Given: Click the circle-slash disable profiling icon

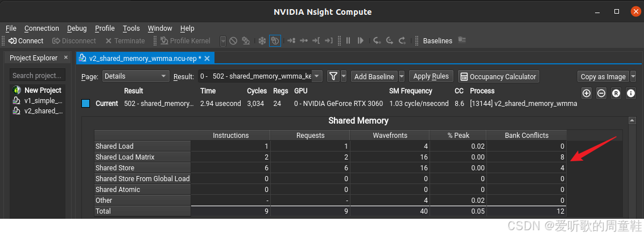Looking at the screenshot, I should pyautogui.click(x=233, y=41).
